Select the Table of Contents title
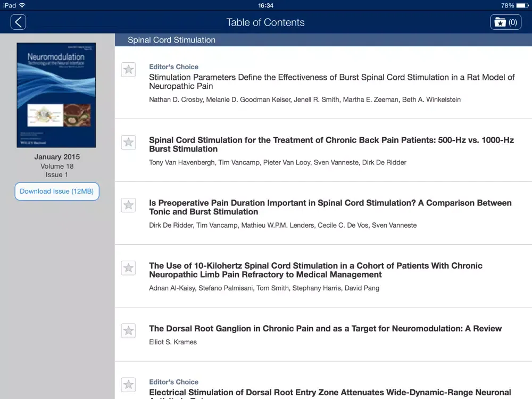The width and height of the screenshot is (532, 399). point(265,22)
